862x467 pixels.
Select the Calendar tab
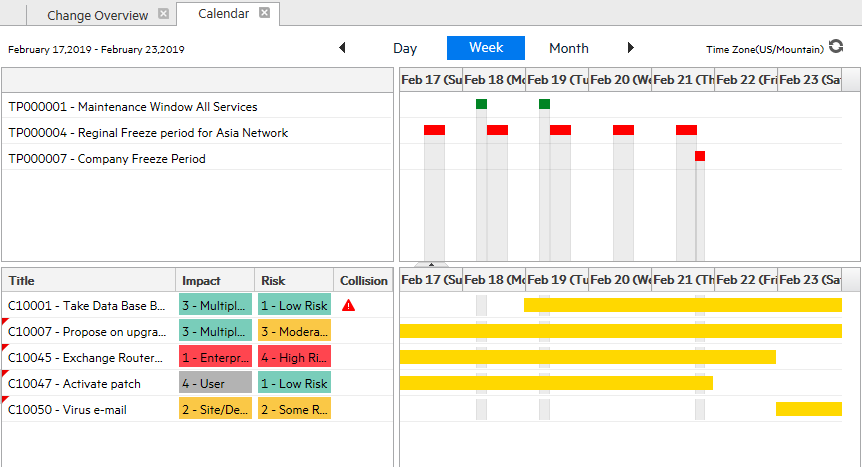point(224,14)
